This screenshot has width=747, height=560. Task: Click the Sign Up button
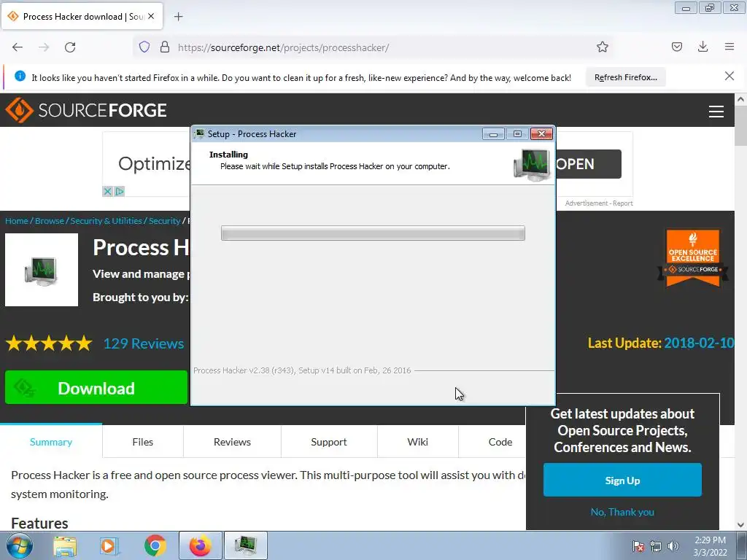(622, 480)
